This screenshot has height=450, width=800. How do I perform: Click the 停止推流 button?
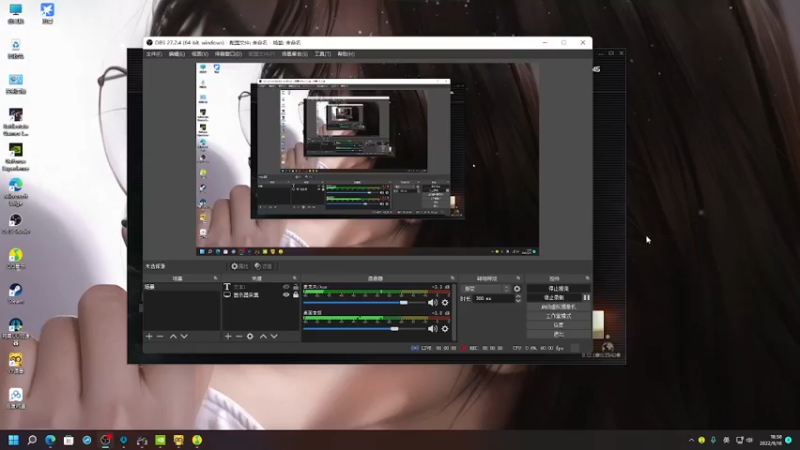click(x=558, y=289)
